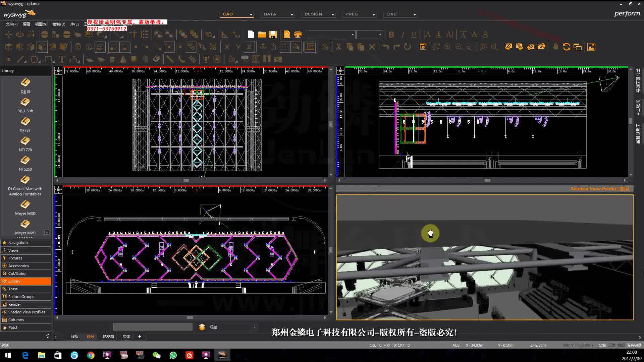Image resolution: width=644 pixels, height=362 pixels.
Task: Open the DESIGN mode dropdown arrow
Action: click(333, 14)
